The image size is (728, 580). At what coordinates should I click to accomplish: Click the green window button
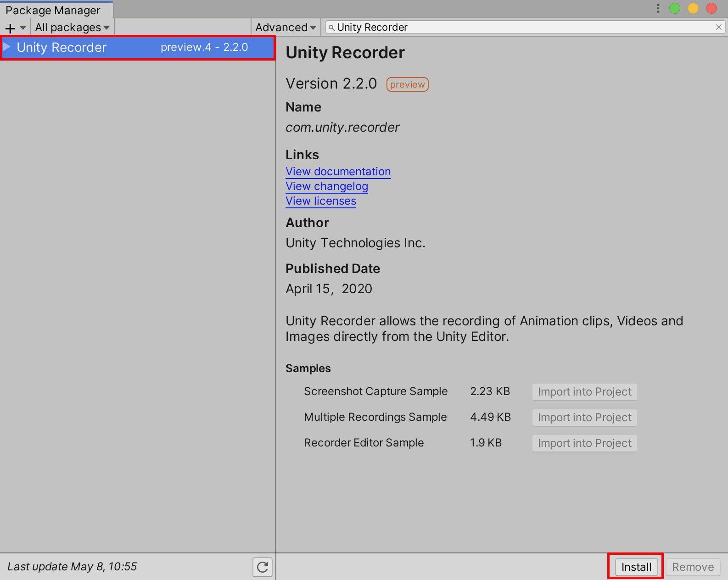coord(675,8)
